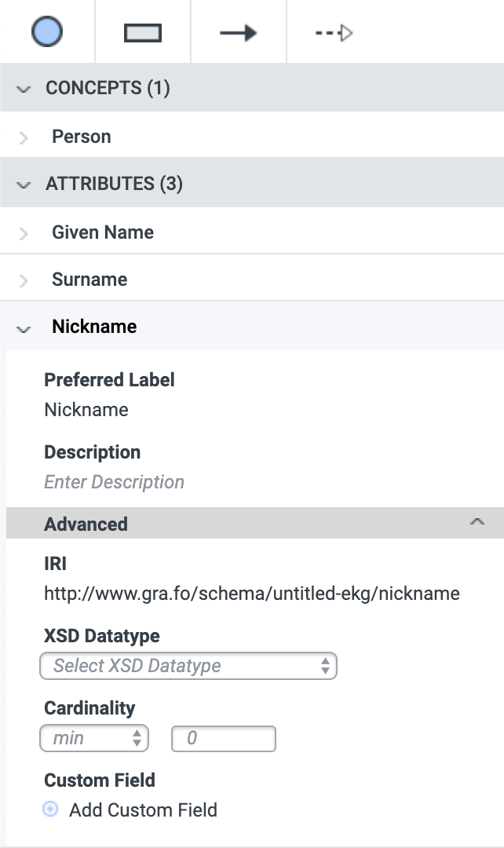The height and width of the screenshot is (848, 504).
Task: Open the cardinality min dropdown
Action: [x=94, y=738]
